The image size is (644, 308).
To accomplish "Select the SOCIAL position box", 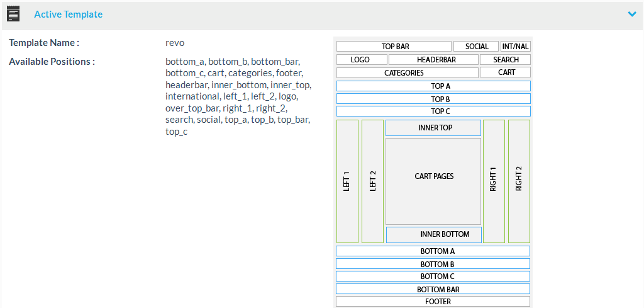I will point(477,47).
